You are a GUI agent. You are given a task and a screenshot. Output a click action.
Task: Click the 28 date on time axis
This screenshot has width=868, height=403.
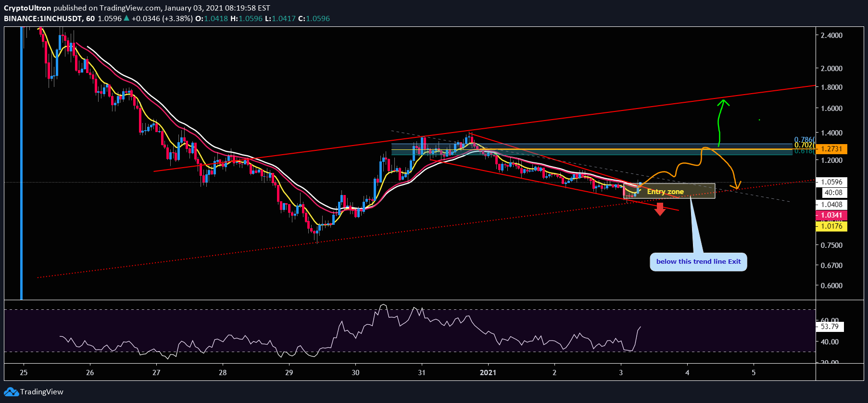point(223,373)
